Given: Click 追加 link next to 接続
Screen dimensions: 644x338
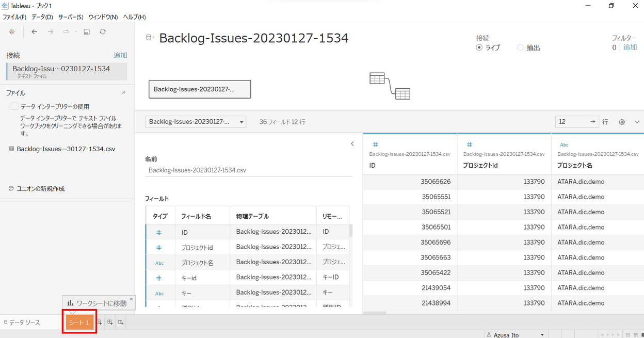Looking at the screenshot, I should pos(120,55).
